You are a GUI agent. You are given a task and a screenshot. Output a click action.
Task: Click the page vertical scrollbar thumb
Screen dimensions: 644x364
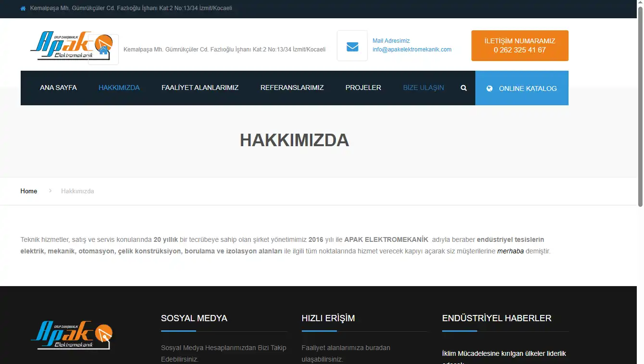point(640,106)
